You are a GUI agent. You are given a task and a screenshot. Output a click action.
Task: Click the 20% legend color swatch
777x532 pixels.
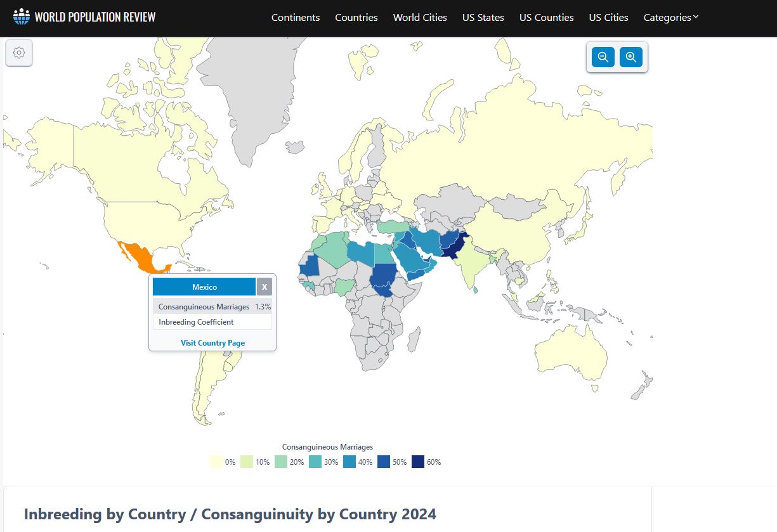(x=281, y=462)
